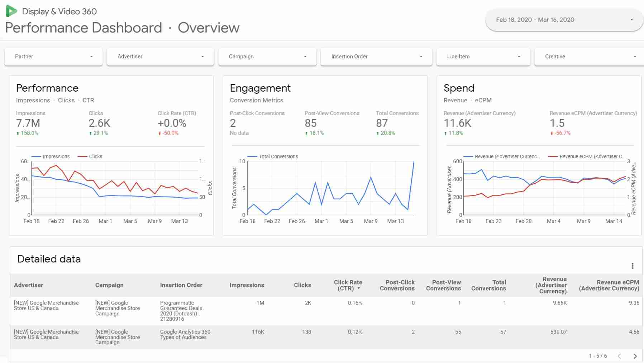Click the Display & Video 360 logo icon
Screen dimensions: 644x363
(11, 11)
